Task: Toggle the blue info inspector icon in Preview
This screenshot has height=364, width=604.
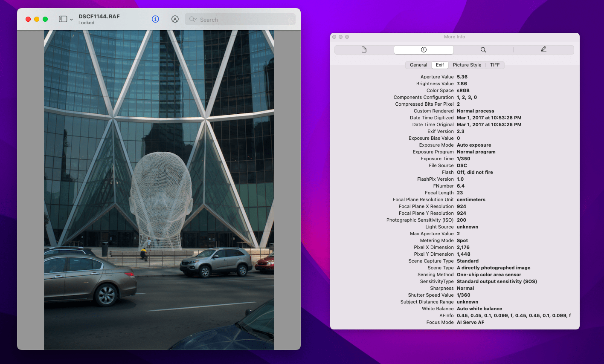Action: tap(155, 19)
